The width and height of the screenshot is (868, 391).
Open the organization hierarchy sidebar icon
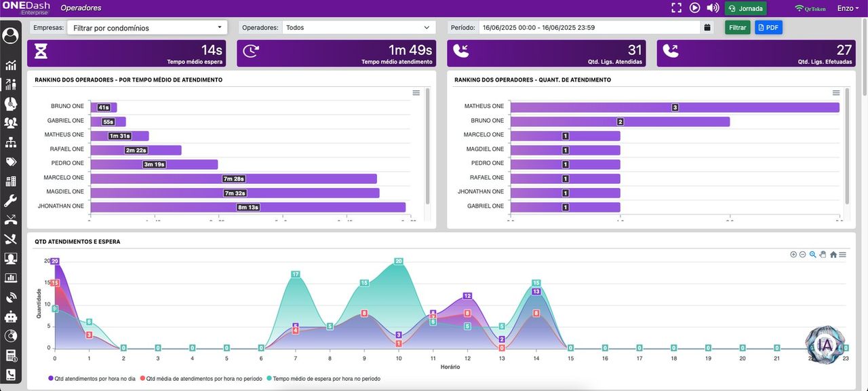pos(10,143)
